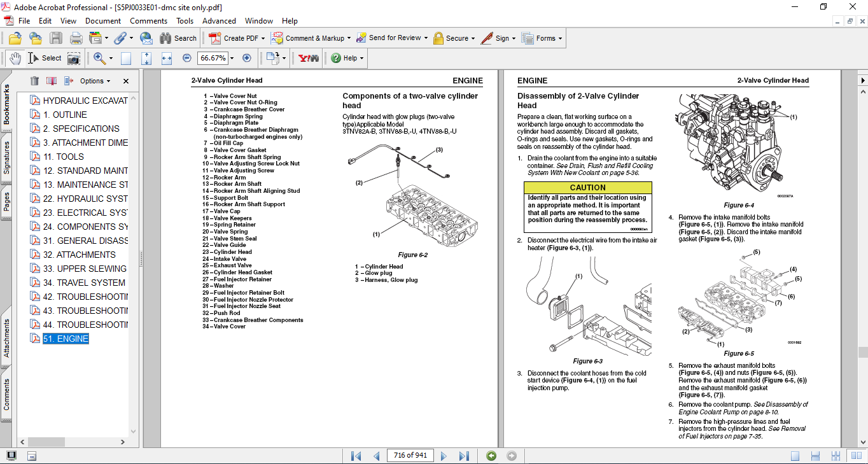
Task: Click the Print icon in toolbar
Action: tap(76, 38)
